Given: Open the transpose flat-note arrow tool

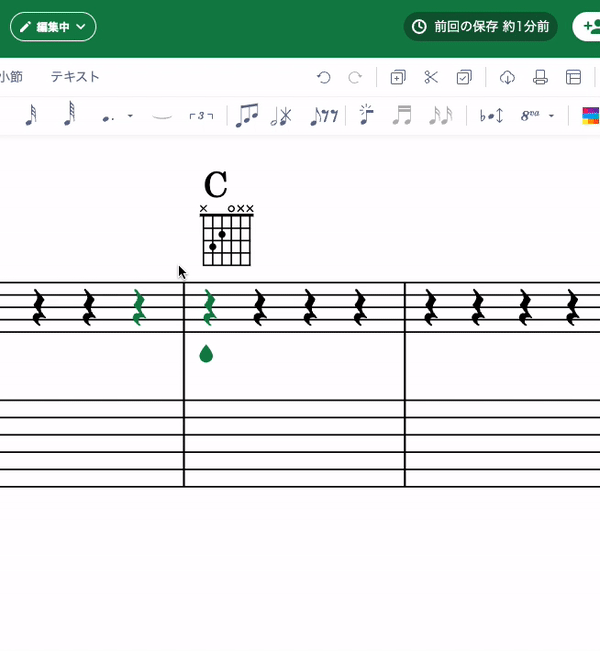Looking at the screenshot, I should pos(491,116).
